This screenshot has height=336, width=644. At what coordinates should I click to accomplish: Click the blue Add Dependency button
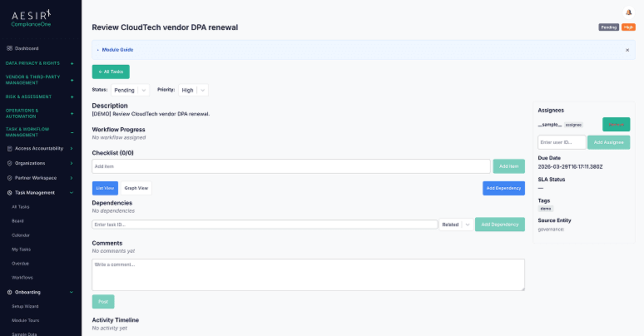coord(503,188)
